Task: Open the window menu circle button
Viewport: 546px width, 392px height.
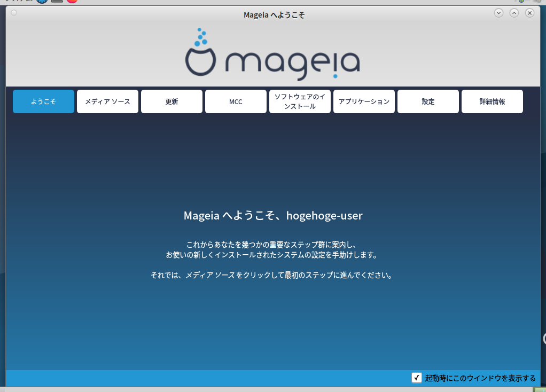Action: tap(14, 13)
